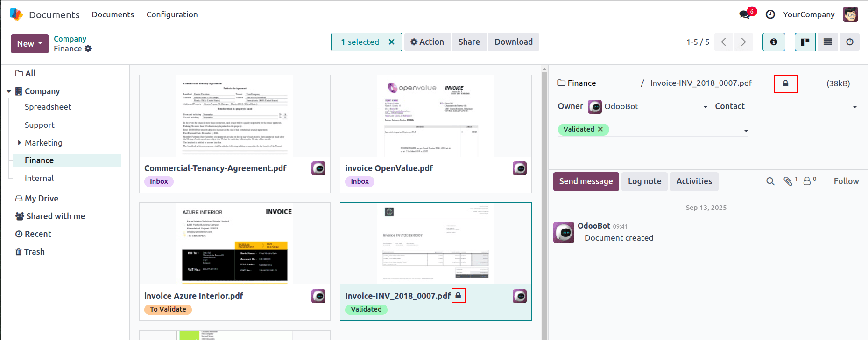
Task: Go to next page arrow
Action: pos(744,42)
